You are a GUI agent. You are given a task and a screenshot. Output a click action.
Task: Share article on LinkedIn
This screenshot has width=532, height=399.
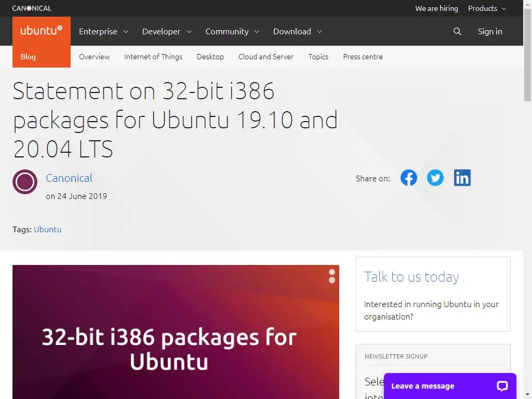(462, 178)
